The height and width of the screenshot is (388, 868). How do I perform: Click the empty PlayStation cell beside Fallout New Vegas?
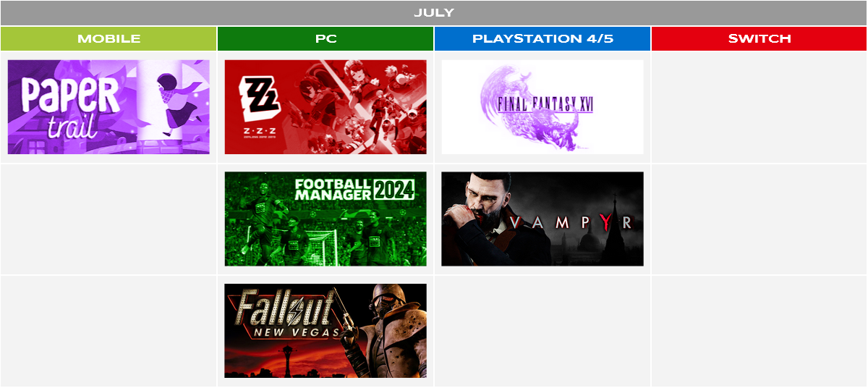pyautogui.click(x=542, y=331)
